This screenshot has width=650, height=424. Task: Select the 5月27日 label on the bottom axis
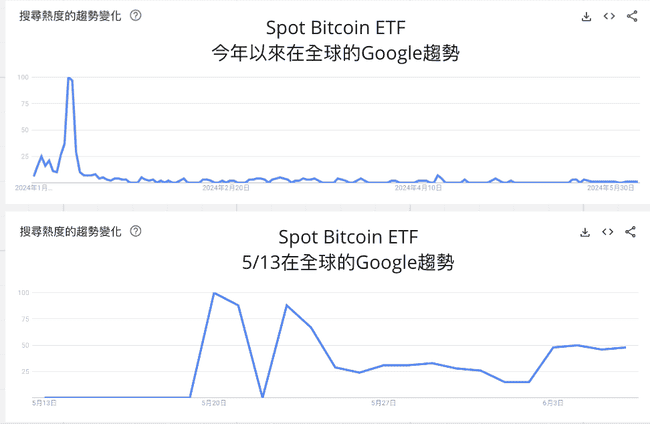click(383, 403)
